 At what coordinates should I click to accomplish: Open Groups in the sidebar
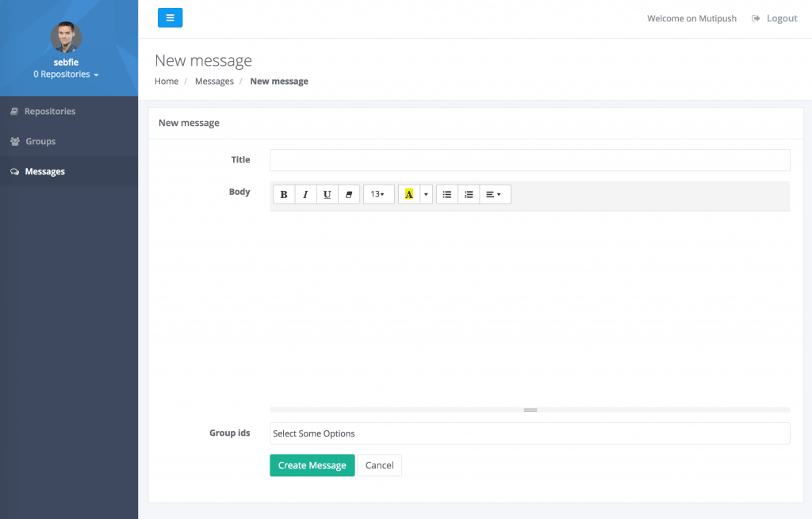[69, 141]
